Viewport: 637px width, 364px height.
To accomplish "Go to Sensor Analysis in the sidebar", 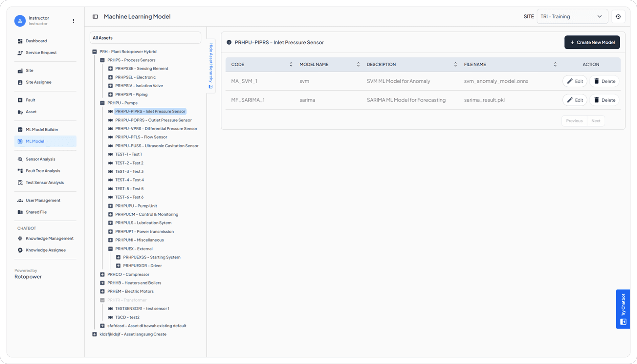I will click(x=40, y=159).
